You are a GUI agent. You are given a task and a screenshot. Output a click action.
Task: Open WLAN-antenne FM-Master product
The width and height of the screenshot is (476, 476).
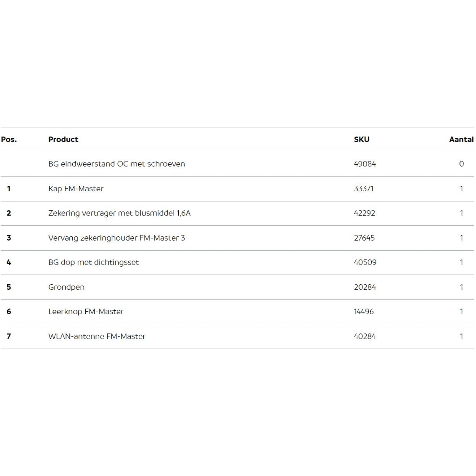pos(97,336)
